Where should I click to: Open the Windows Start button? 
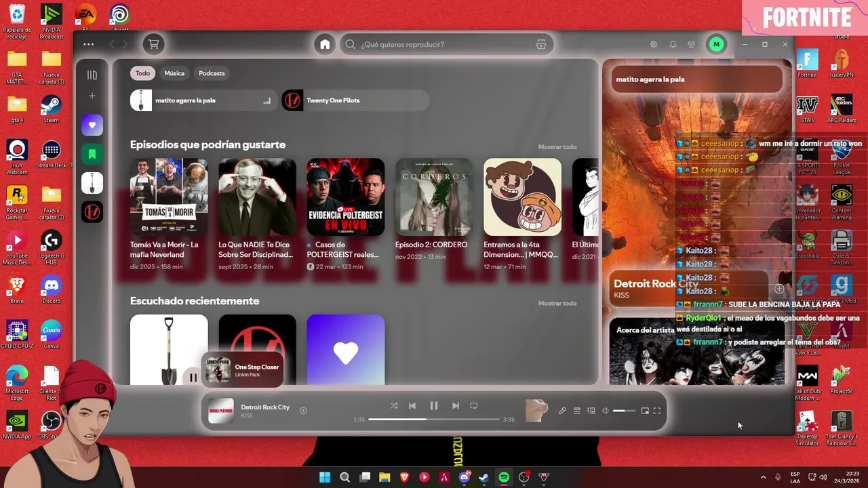(x=325, y=477)
